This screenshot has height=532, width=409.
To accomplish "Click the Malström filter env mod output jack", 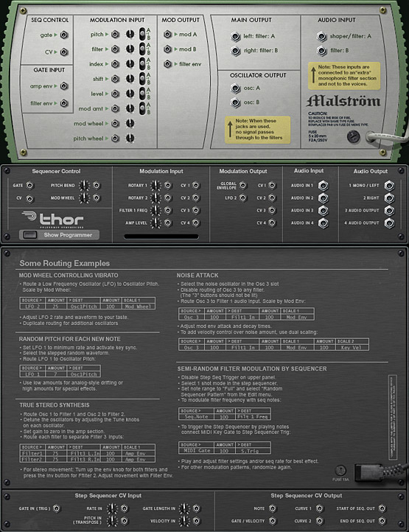I will pos(167,64).
